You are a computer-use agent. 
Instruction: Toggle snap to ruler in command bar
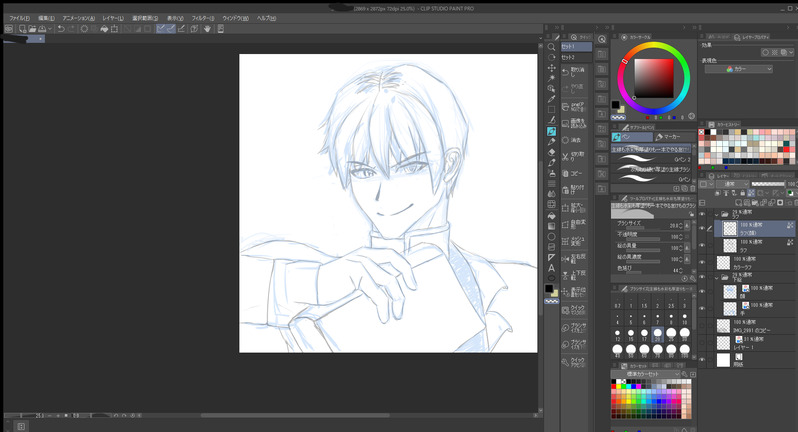pyautogui.click(x=161, y=29)
